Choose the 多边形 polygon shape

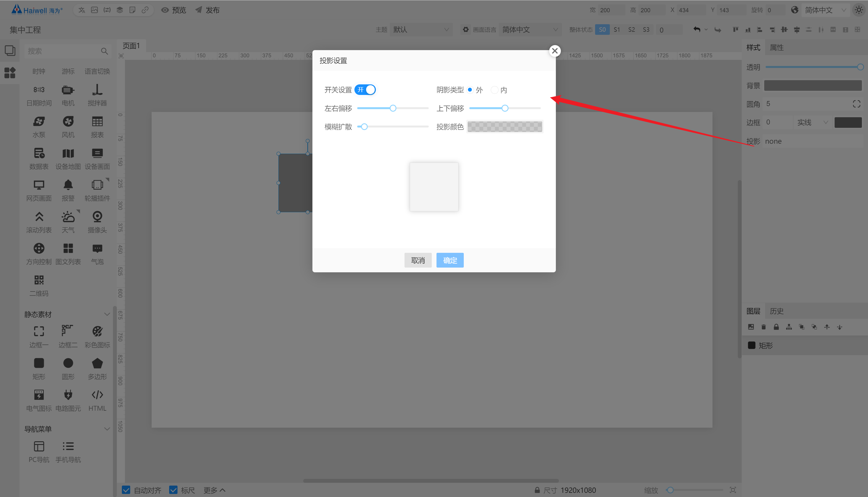click(97, 363)
